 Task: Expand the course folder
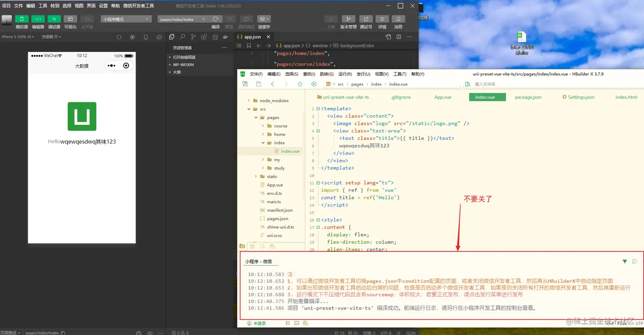263,126
